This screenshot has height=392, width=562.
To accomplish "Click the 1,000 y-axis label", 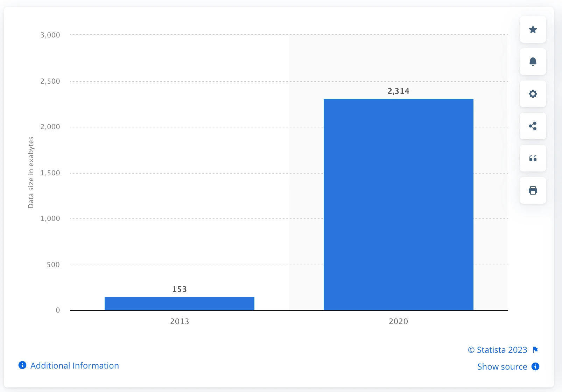I will pyautogui.click(x=50, y=218).
